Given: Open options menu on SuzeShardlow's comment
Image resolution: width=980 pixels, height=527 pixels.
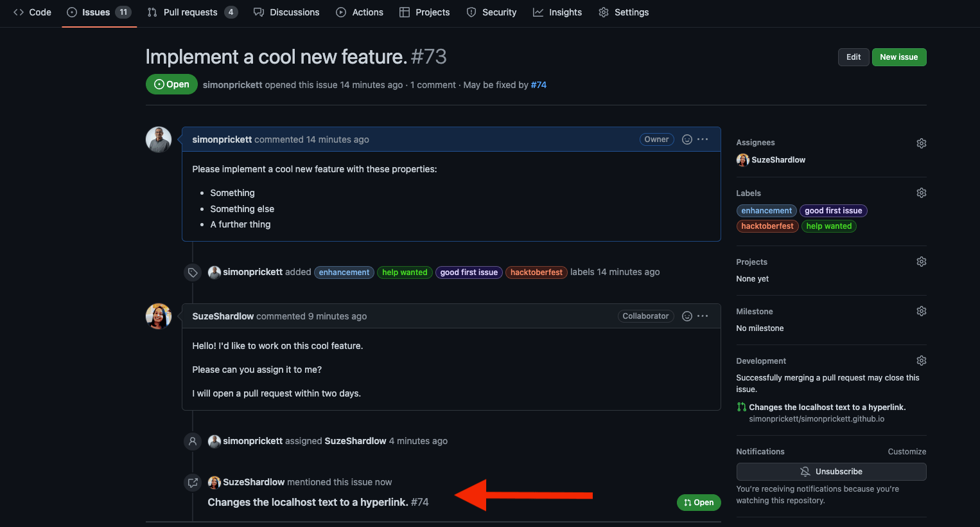Looking at the screenshot, I should (x=703, y=316).
